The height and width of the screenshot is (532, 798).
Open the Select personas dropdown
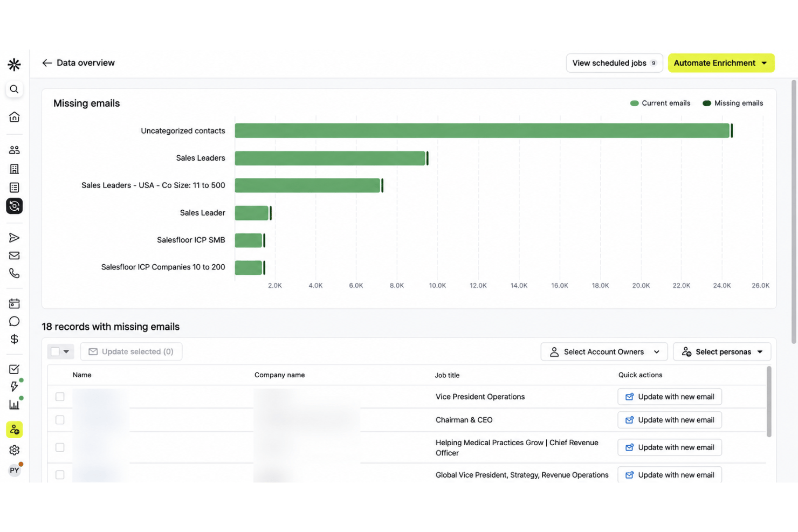[722, 352]
